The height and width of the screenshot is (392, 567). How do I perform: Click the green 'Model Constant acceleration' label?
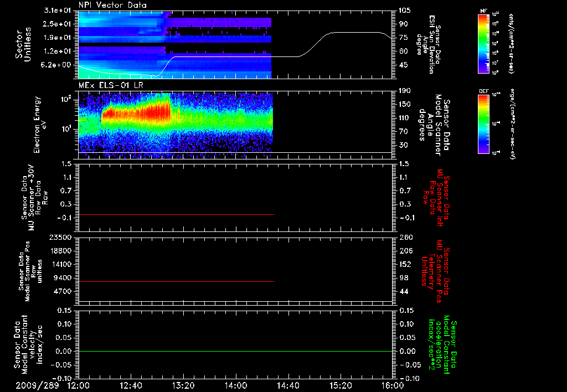point(442,344)
